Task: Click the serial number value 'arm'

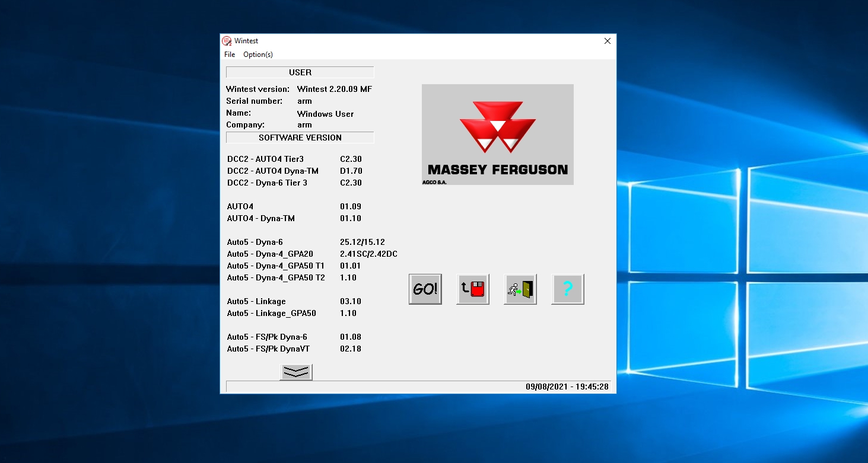Action: (304, 101)
